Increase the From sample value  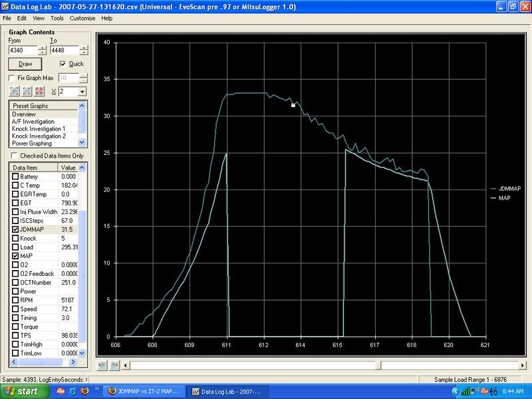coord(43,47)
